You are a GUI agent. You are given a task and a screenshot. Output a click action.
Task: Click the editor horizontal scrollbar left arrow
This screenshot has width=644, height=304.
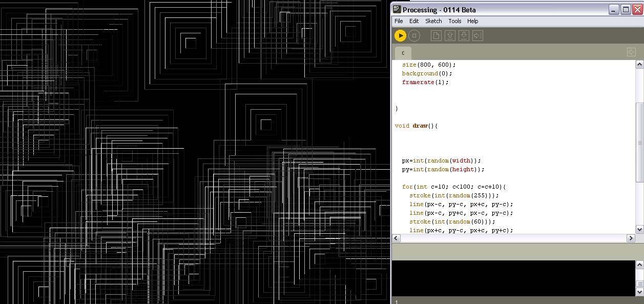[396, 238]
